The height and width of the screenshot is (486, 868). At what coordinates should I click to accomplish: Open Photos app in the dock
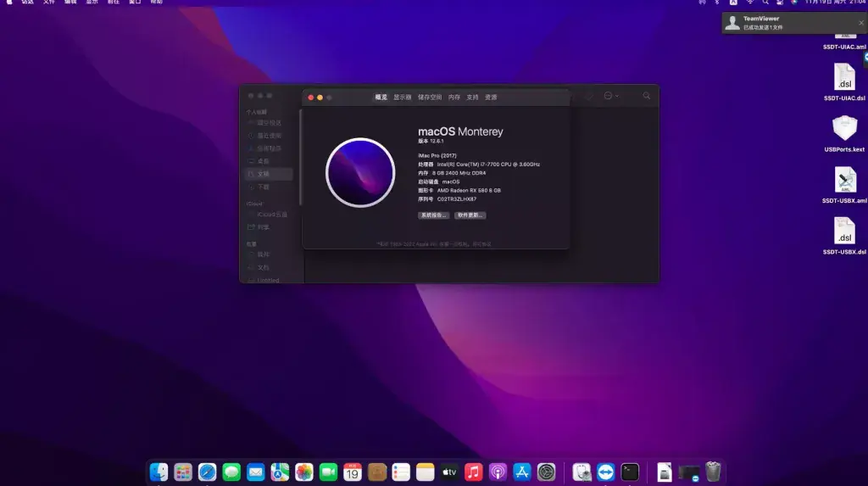[x=304, y=472]
